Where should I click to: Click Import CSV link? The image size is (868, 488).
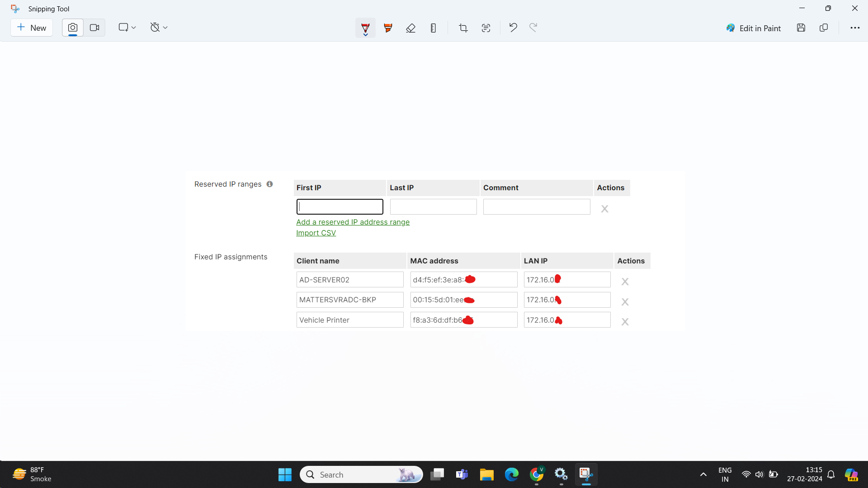tap(316, 232)
